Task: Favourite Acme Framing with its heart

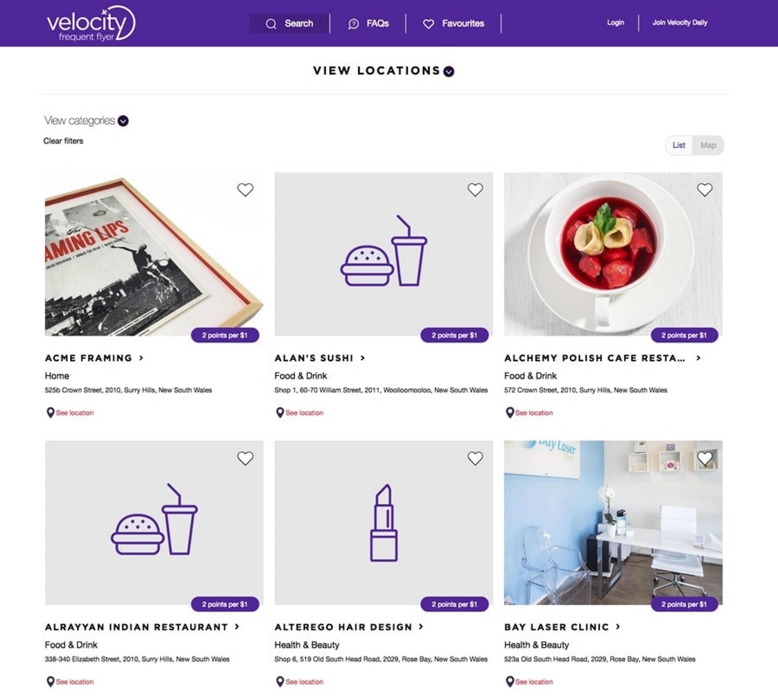Action: (x=245, y=190)
